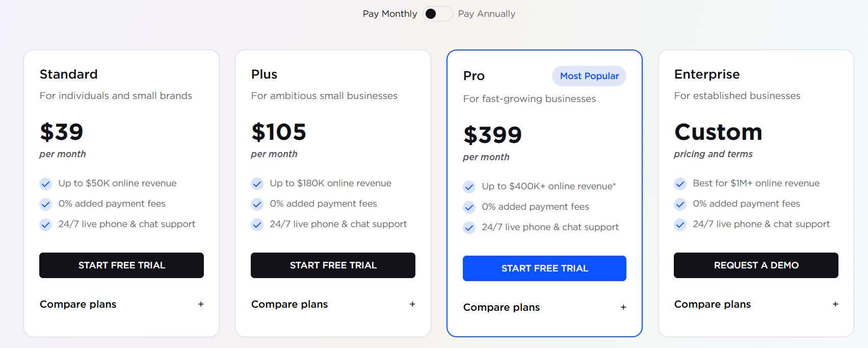Select the Pay Annually label
The height and width of the screenshot is (348, 868).
(x=487, y=14)
